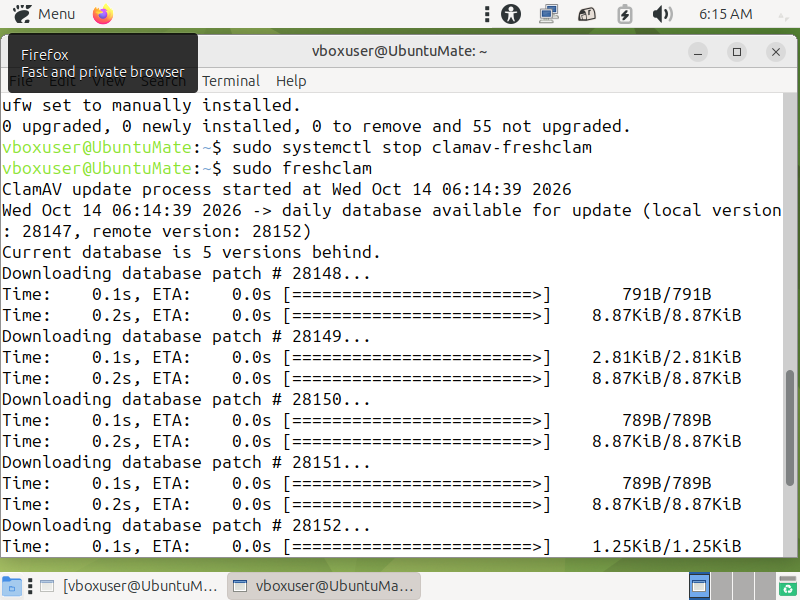
Task: Select the active vboxuser@UbuntuMa… taskbar entry
Action: (x=324, y=586)
